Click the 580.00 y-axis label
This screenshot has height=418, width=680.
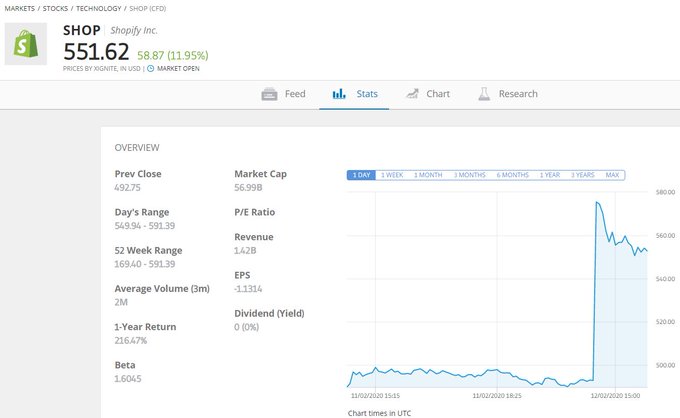coord(665,192)
